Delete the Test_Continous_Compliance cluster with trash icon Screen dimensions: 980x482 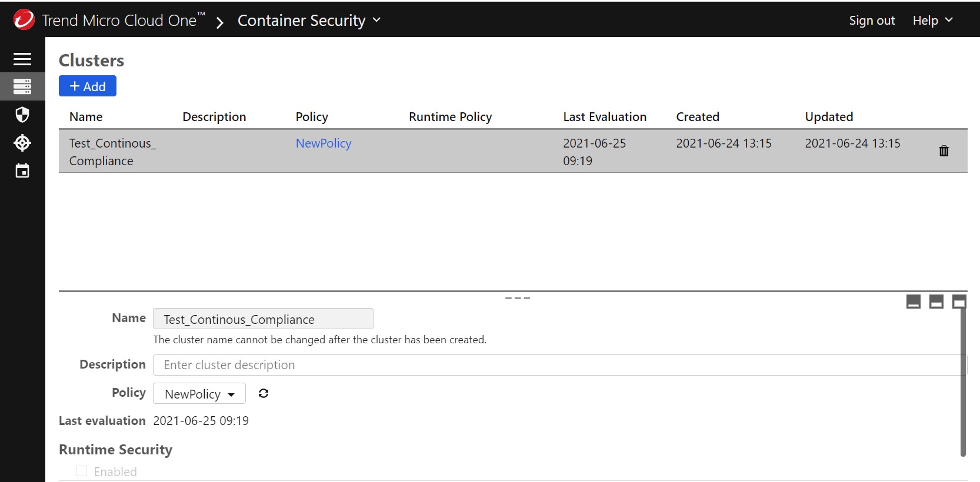[x=944, y=151]
